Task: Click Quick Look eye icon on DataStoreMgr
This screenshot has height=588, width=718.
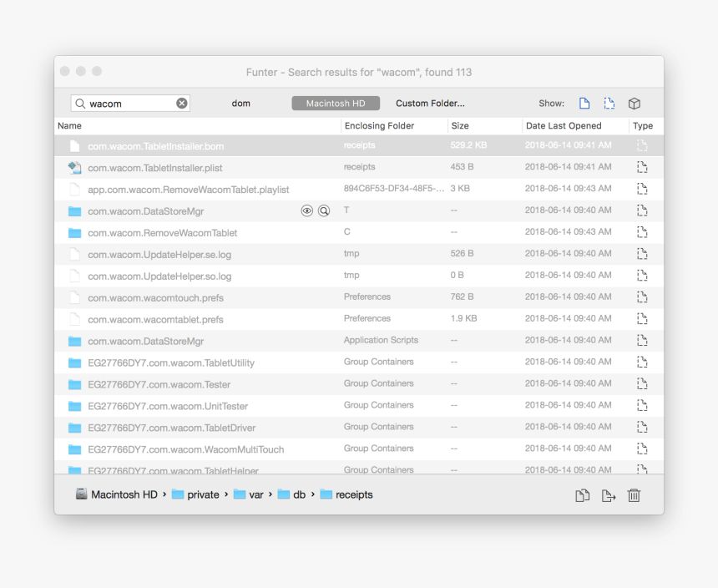Action: click(306, 210)
